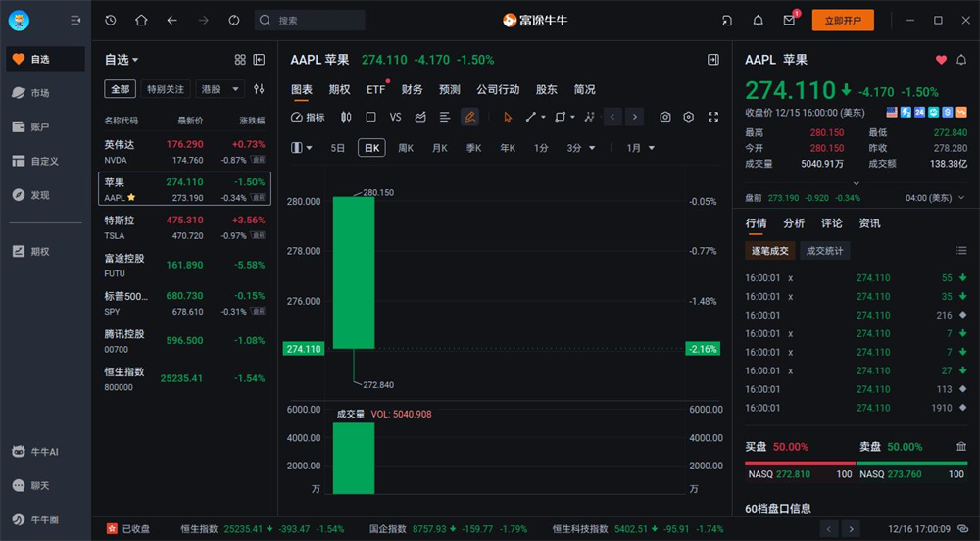Launch 牛牛AI assistant from sidebar
The image size is (980, 541).
pos(45,452)
